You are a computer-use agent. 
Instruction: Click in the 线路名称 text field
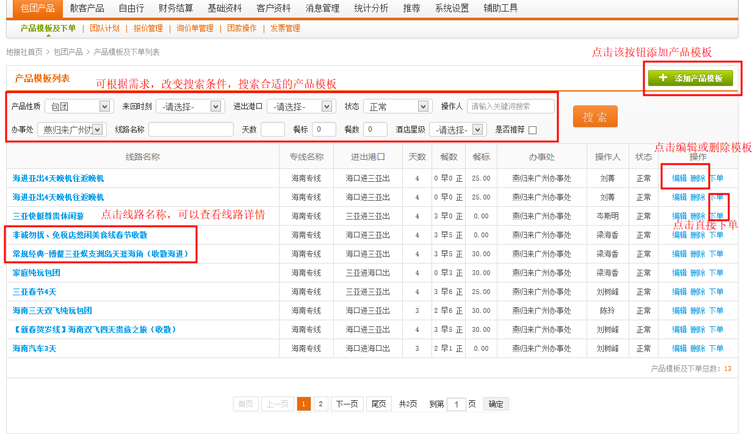click(x=191, y=130)
